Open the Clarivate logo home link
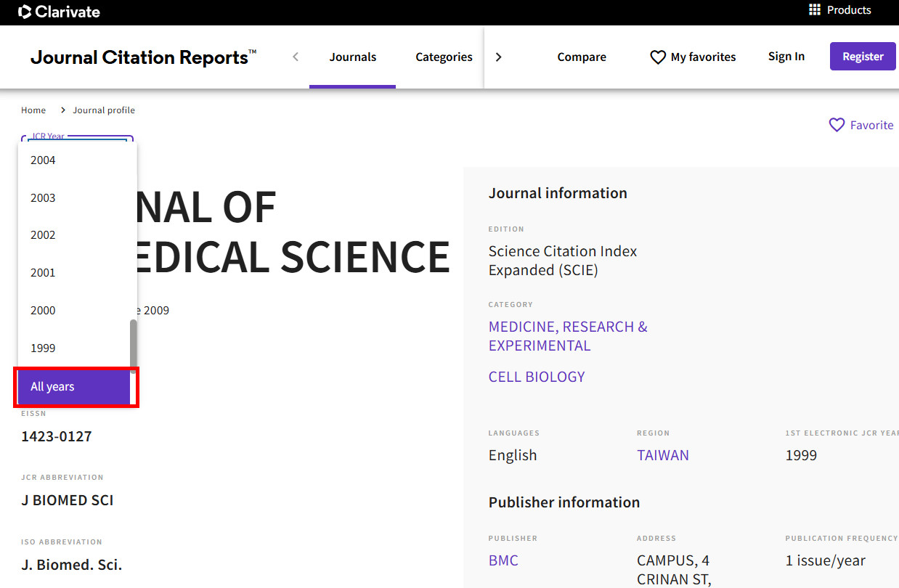 (x=59, y=12)
